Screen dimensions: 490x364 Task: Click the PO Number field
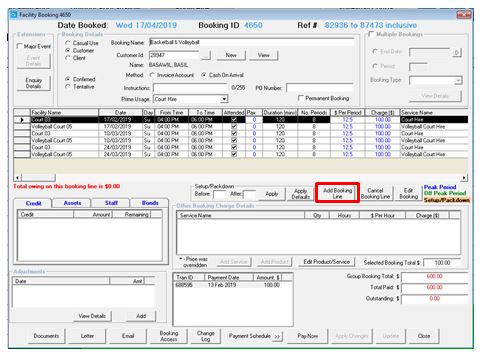(319, 88)
